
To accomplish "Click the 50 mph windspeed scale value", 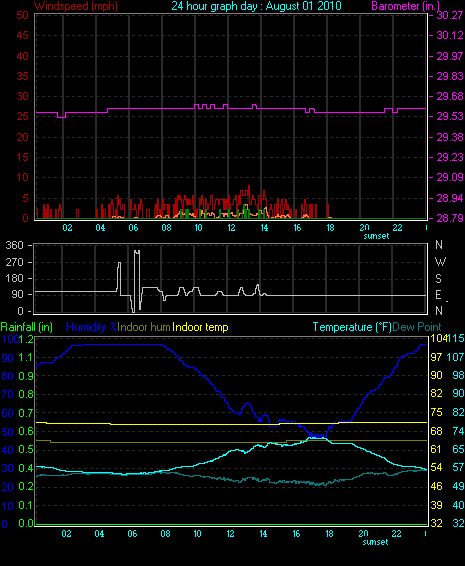I will pos(22,15).
